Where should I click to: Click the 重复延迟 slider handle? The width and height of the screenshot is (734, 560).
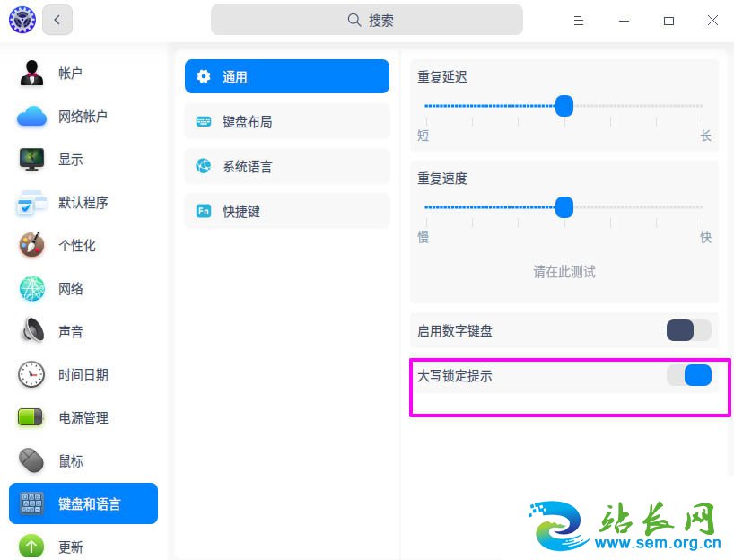pos(564,106)
